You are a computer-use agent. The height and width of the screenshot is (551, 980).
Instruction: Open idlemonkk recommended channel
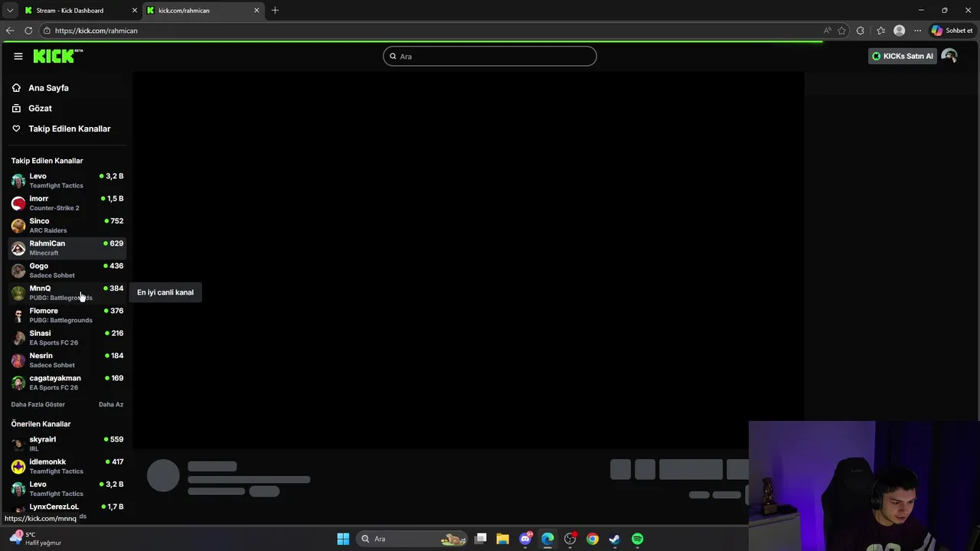[67, 466]
